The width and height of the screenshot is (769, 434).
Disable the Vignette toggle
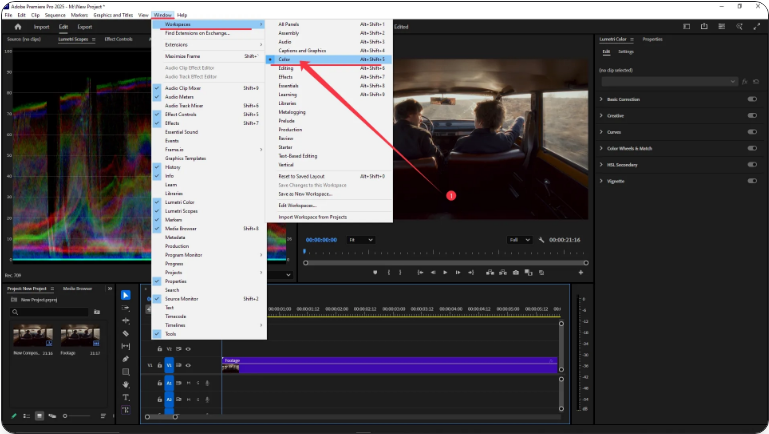pyautogui.click(x=751, y=181)
